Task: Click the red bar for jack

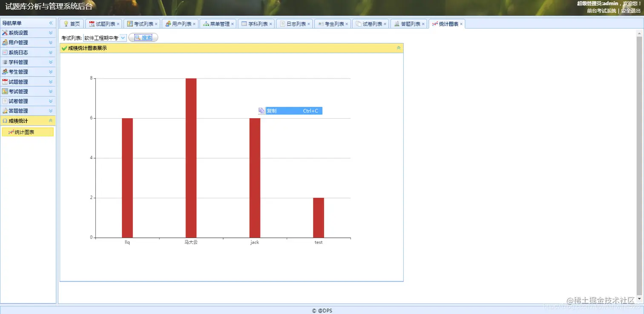Action: (255, 178)
